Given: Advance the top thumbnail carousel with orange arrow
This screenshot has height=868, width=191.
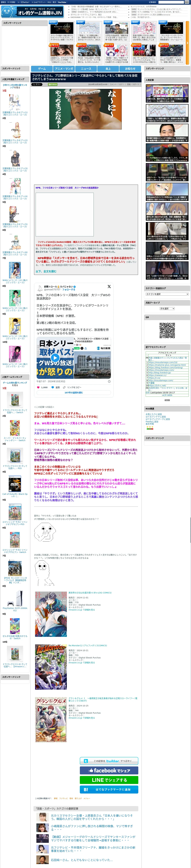Looking at the screenshot, I should point(187,43).
